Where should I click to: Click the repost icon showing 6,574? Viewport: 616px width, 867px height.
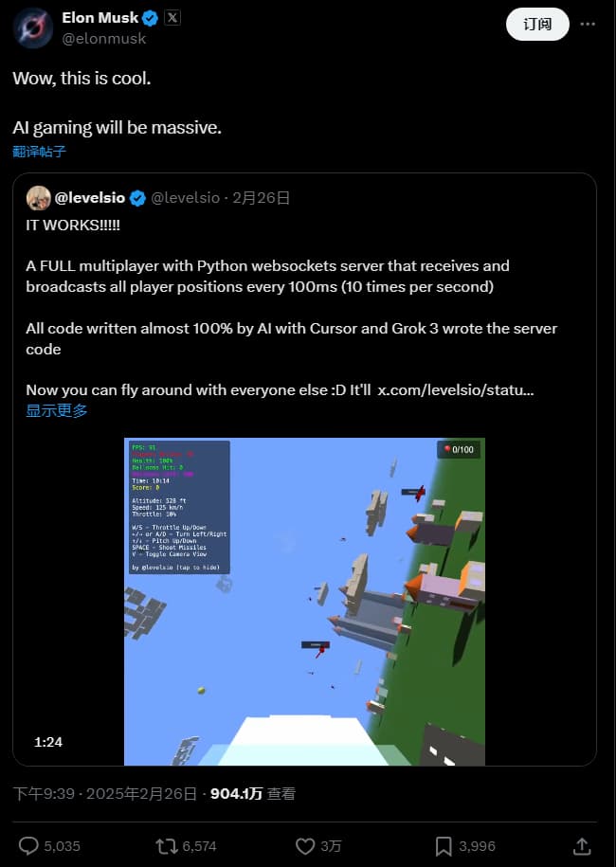(167, 846)
